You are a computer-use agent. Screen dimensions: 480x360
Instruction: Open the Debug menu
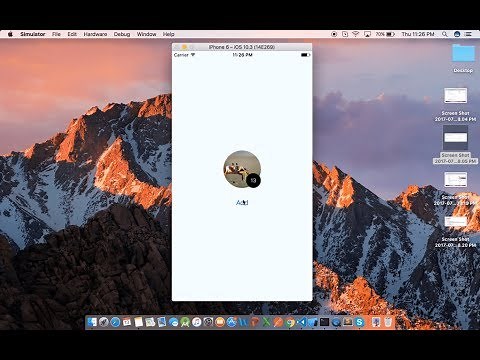point(122,34)
